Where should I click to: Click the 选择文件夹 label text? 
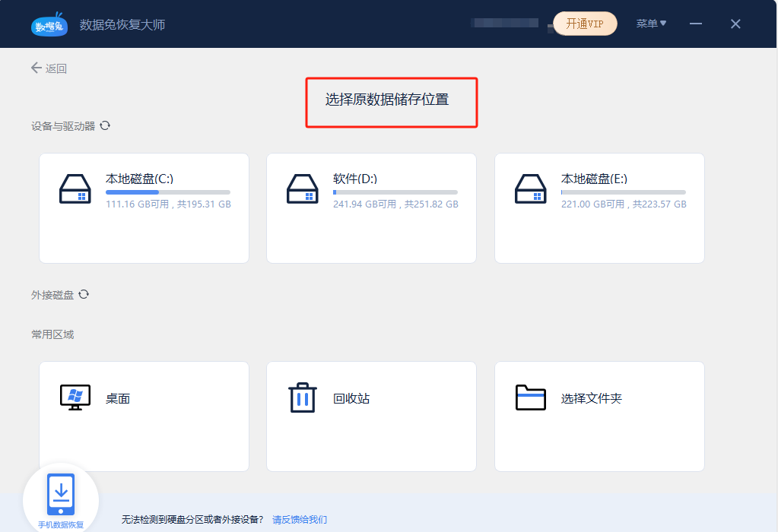click(x=592, y=399)
